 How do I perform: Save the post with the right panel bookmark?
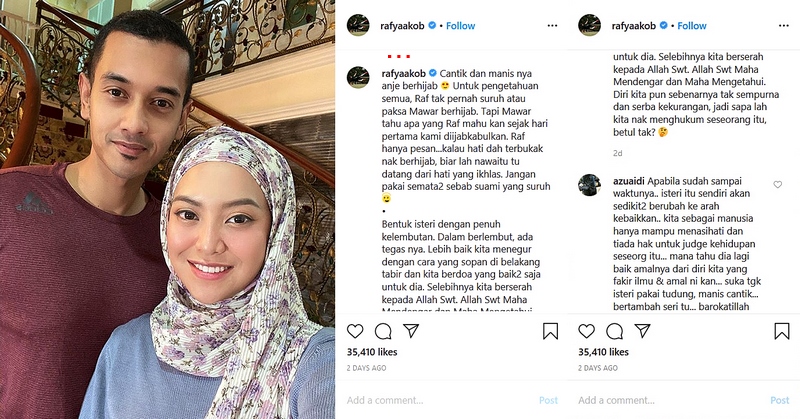pyautogui.click(x=782, y=331)
